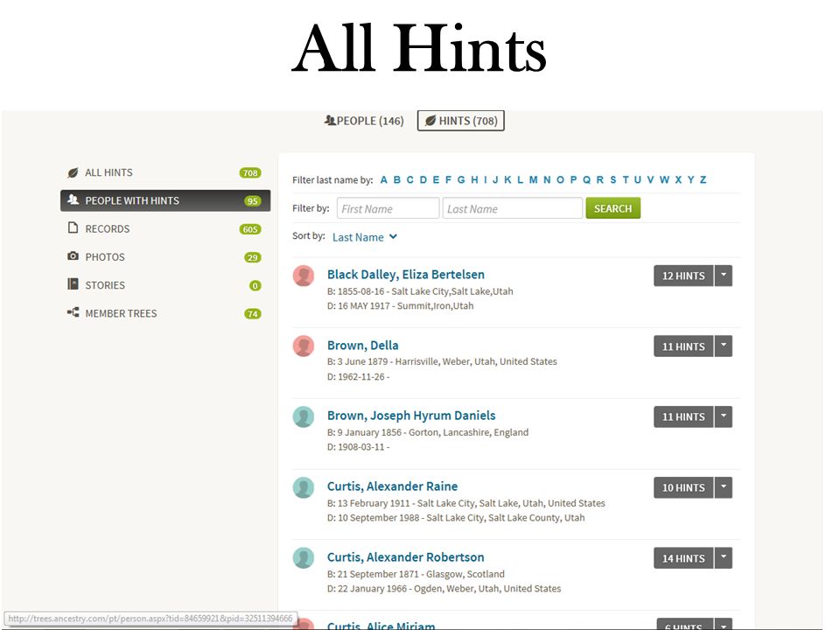Click Eliza Bertelsen Black Dalley's avatar
This screenshot has height=630, width=840.
click(304, 276)
